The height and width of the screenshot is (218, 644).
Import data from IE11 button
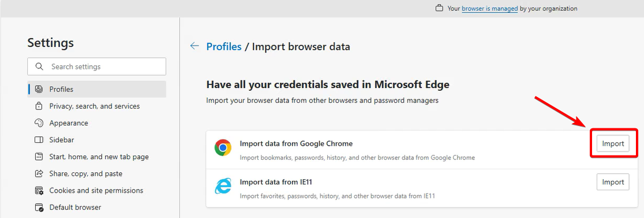tap(613, 182)
